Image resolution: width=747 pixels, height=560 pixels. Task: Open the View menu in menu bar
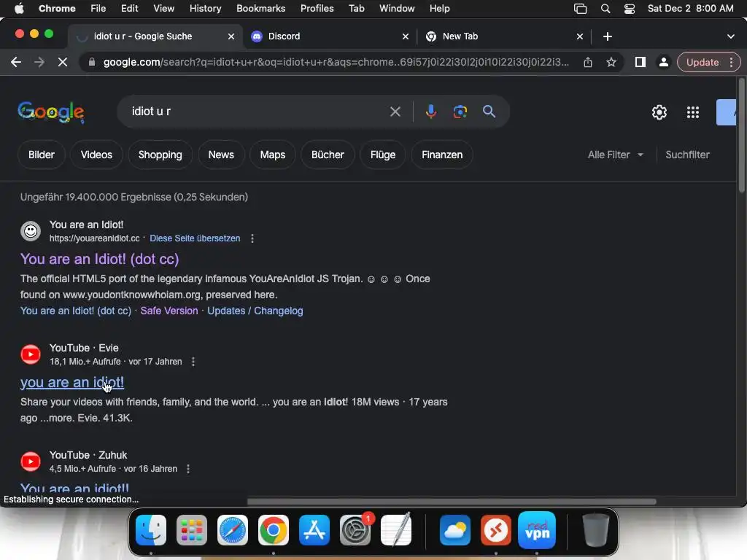tap(163, 9)
